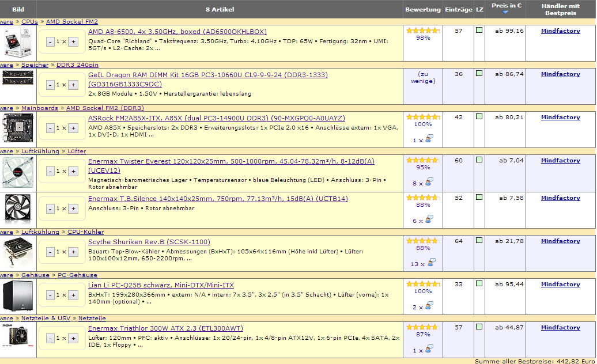
Task: Open Lian Li PC-Q25B case thumbnail
Action: pos(18,295)
